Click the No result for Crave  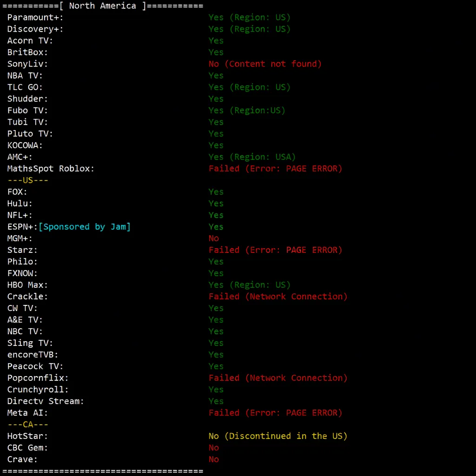[214, 459]
